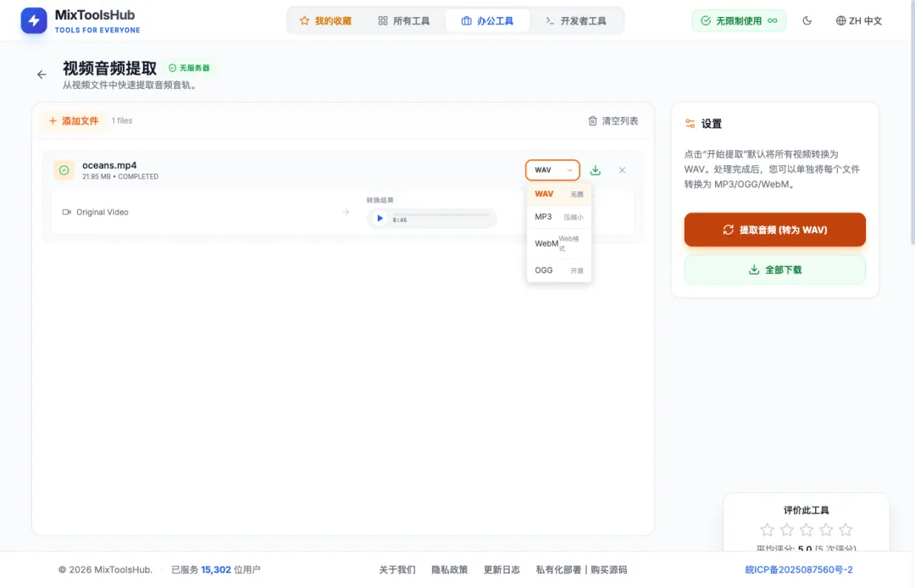915x588 pixels.
Task: Click the 添加文件 button
Action: [x=74, y=121]
